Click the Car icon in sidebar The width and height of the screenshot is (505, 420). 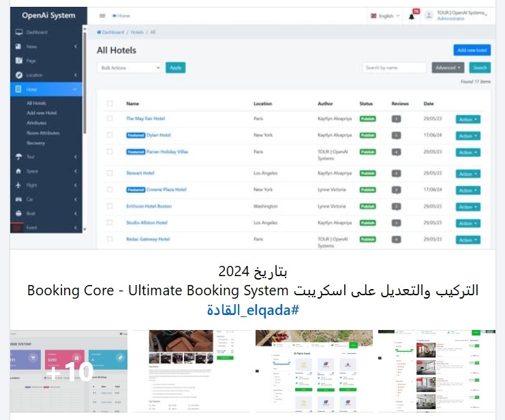(x=18, y=199)
